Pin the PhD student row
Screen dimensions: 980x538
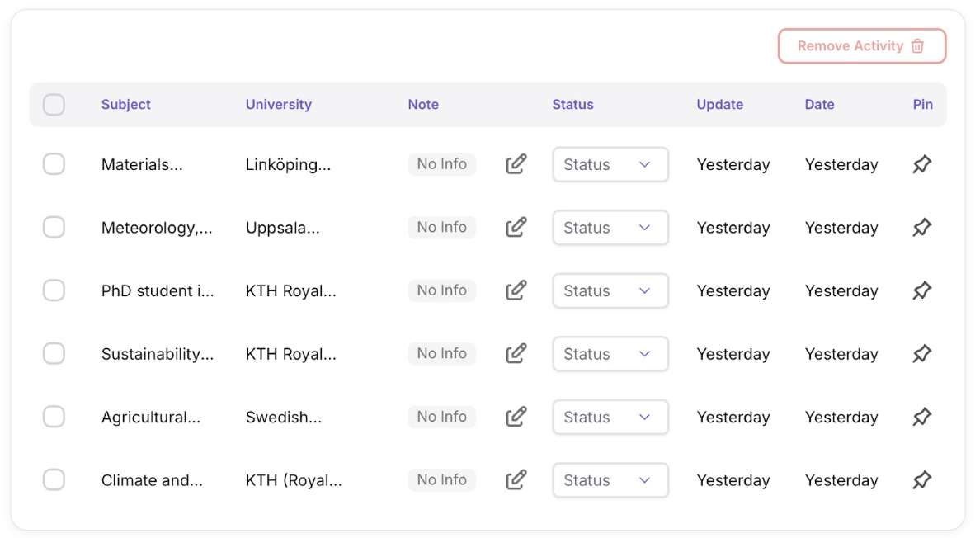(x=921, y=290)
